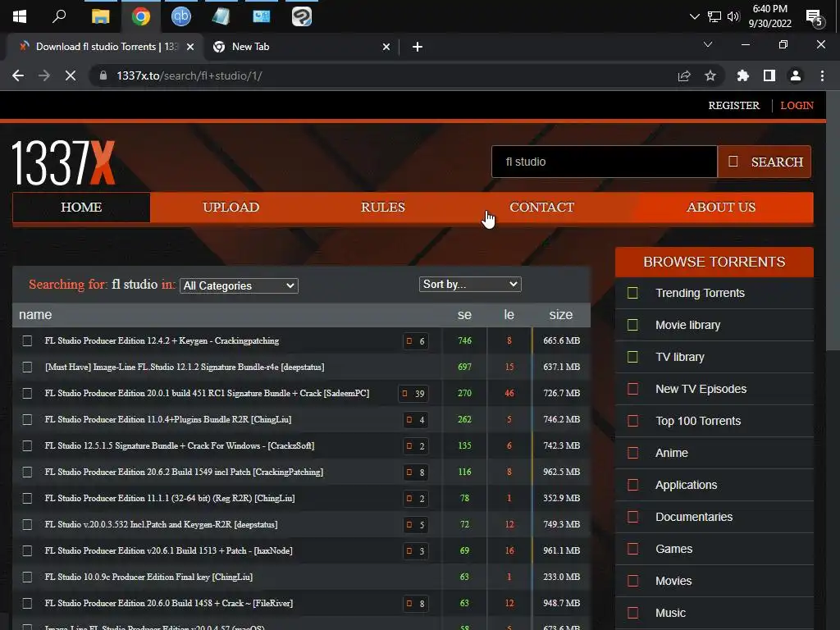Go back to the previous page
The image size is (840, 630).
point(18,75)
